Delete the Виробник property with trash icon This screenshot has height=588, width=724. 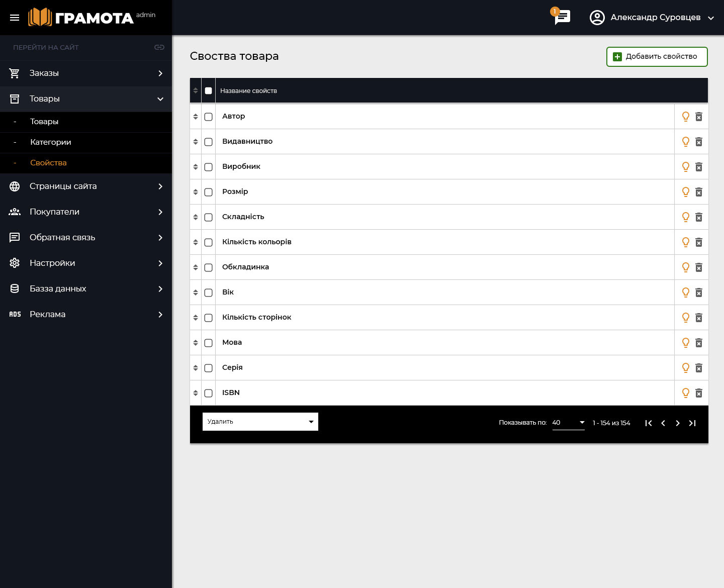tap(699, 167)
